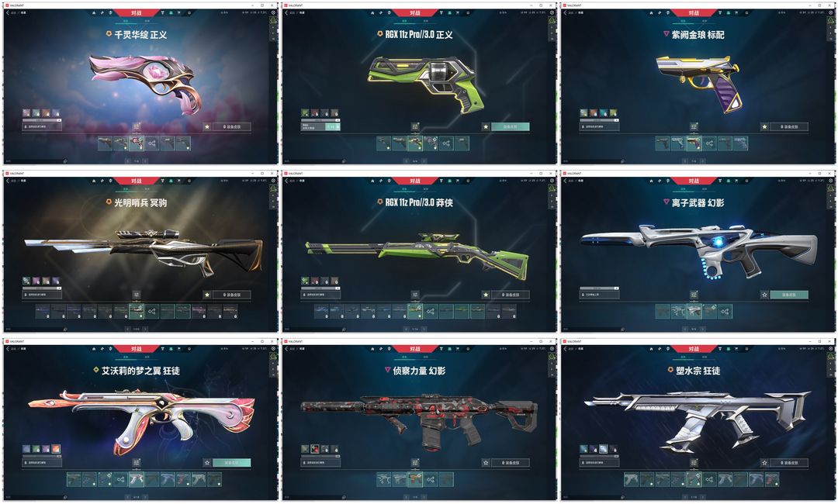Open filter icon under 塑水宗 狂徒 skin
The height and width of the screenshot is (504, 838).
(694, 462)
